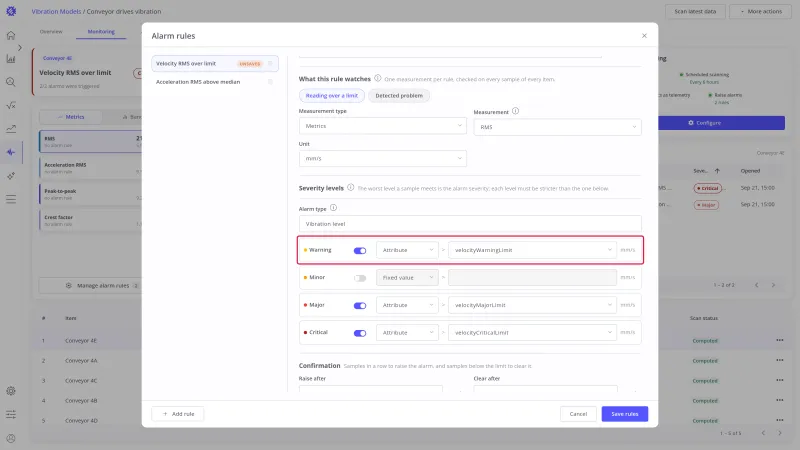
Task: Open the Minor row Fixed value dropdown
Action: pyautogui.click(x=407, y=278)
